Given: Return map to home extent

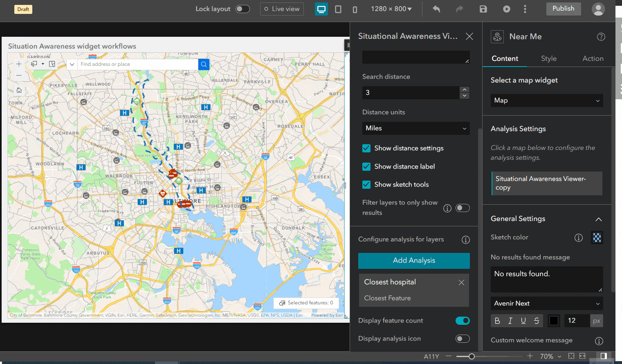Looking at the screenshot, I should point(19,90).
